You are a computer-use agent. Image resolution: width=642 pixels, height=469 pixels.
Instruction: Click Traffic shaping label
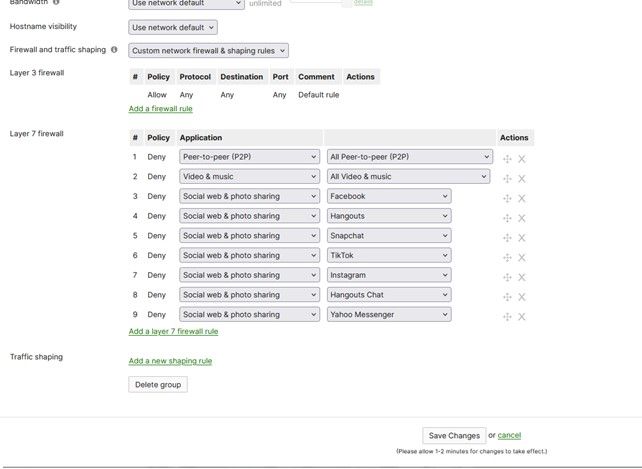tap(36, 357)
